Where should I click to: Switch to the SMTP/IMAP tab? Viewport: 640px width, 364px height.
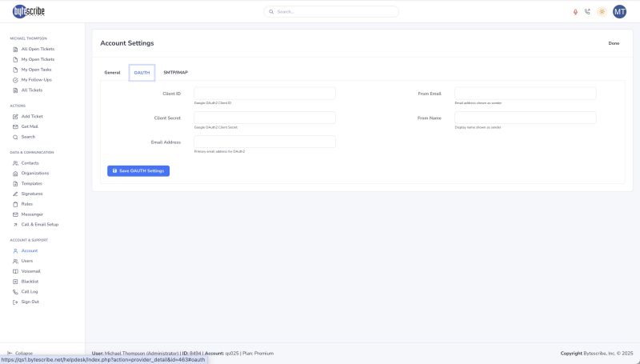click(175, 73)
